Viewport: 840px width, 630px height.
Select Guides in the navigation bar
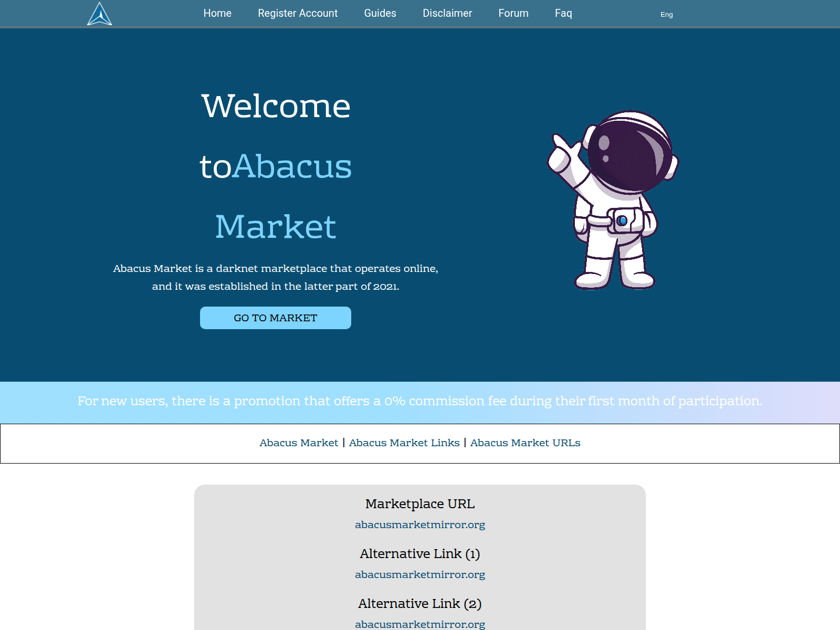380,13
